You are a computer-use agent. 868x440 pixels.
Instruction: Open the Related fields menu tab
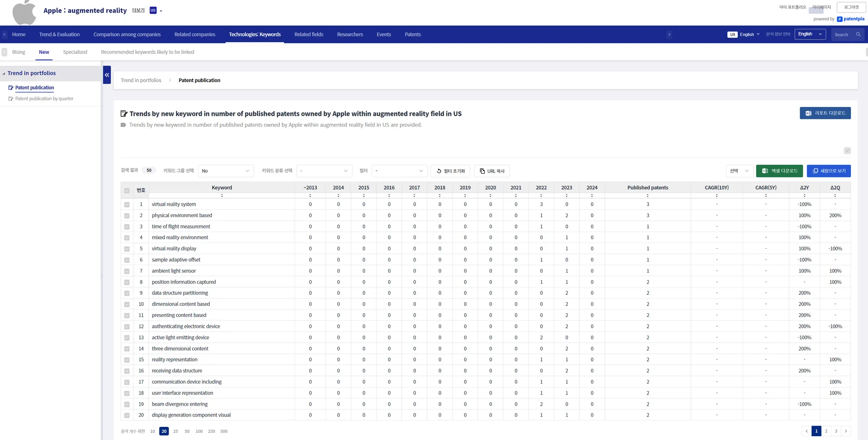pos(309,34)
